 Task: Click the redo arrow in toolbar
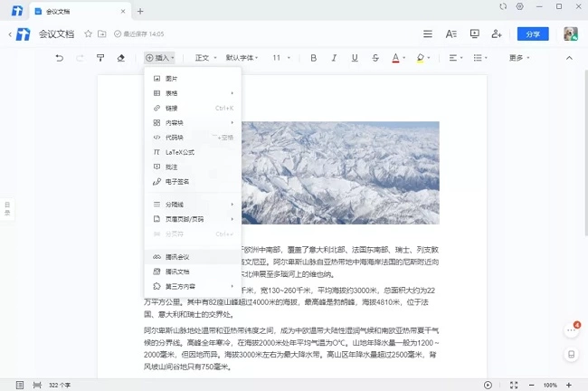(x=80, y=58)
